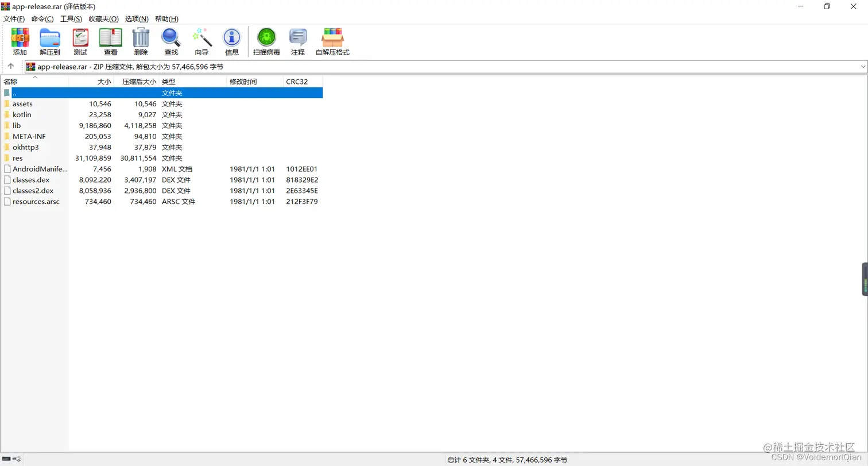Click 'XML 文档' type cell
Screen dimensions: 868x466
pyautogui.click(x=177, y=169)
